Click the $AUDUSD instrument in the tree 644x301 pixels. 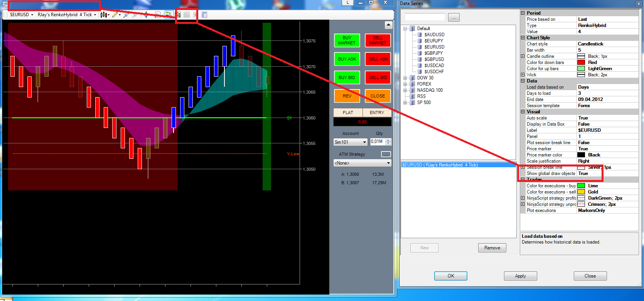click(434, 35)
